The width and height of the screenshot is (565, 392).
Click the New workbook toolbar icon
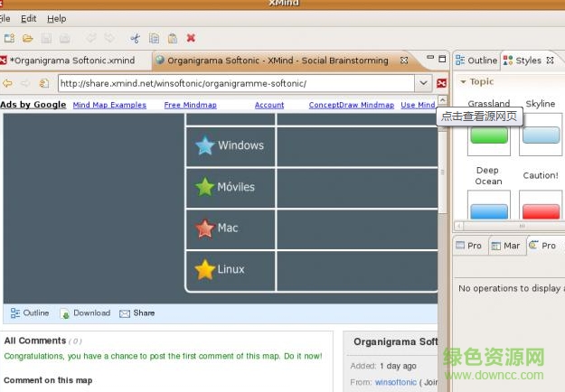[x=9, y=38]
